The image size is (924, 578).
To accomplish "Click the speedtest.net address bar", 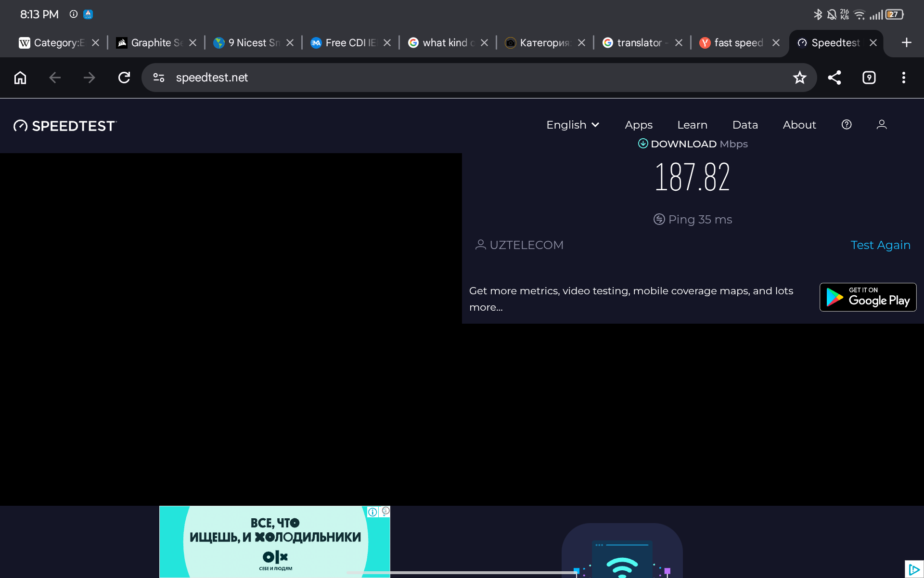I will [x=479, y=78].
